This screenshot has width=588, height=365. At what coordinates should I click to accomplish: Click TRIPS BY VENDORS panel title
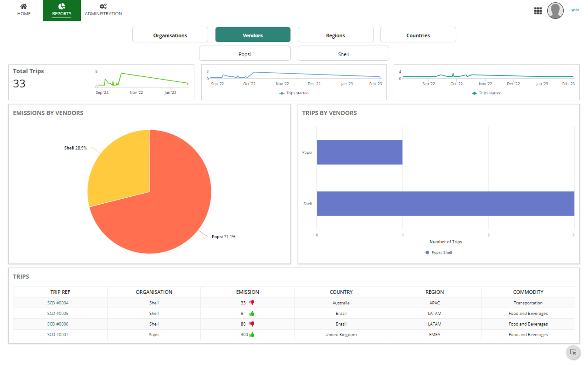(329, 113)
